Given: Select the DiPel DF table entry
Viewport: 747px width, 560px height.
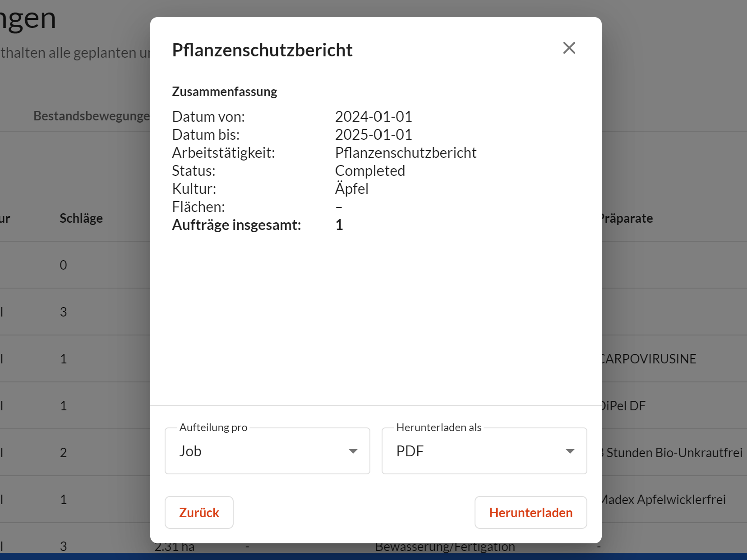Looking at the screenshot, I should tap(624, 406).
